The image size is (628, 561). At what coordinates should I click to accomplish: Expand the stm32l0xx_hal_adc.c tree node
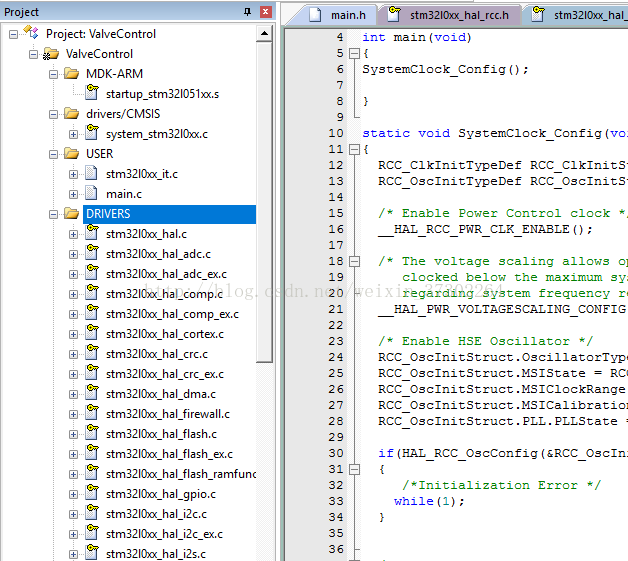73,254
